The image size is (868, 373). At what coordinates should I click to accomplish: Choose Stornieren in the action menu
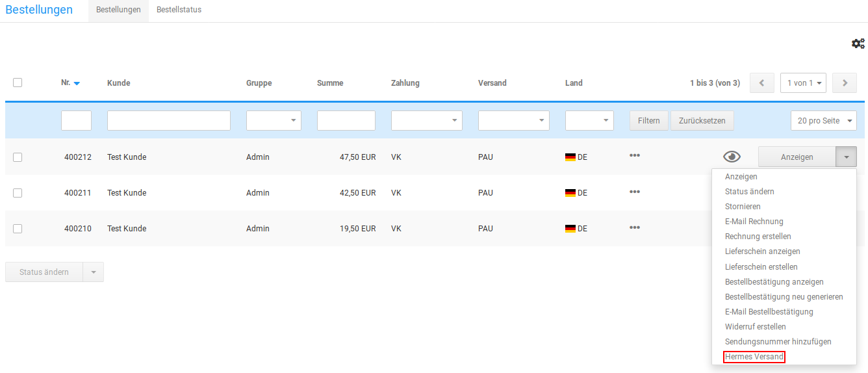pos(743,207)
